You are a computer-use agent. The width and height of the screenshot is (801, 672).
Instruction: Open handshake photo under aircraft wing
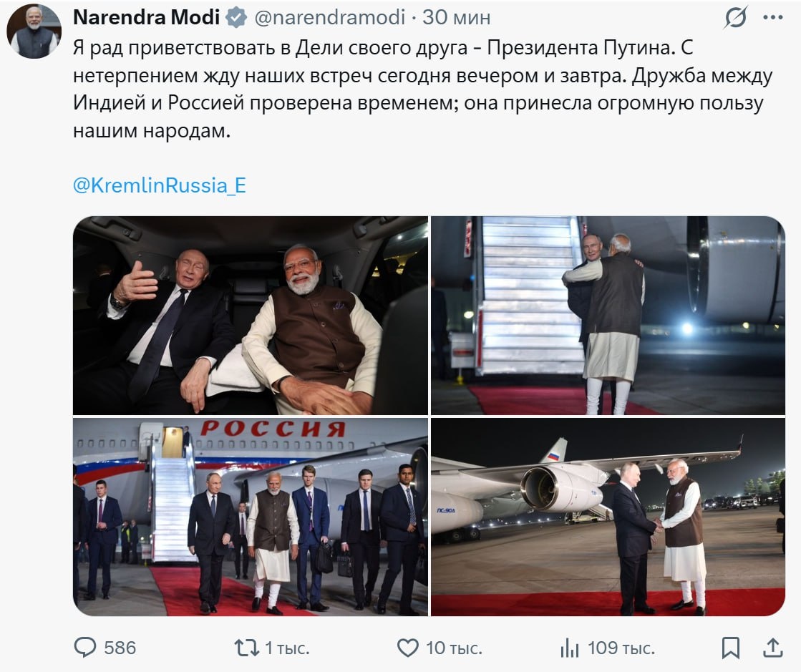(x=608, y=517)
